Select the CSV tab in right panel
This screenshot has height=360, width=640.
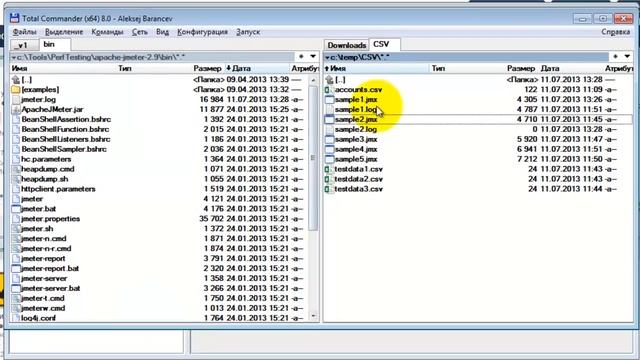384,44
